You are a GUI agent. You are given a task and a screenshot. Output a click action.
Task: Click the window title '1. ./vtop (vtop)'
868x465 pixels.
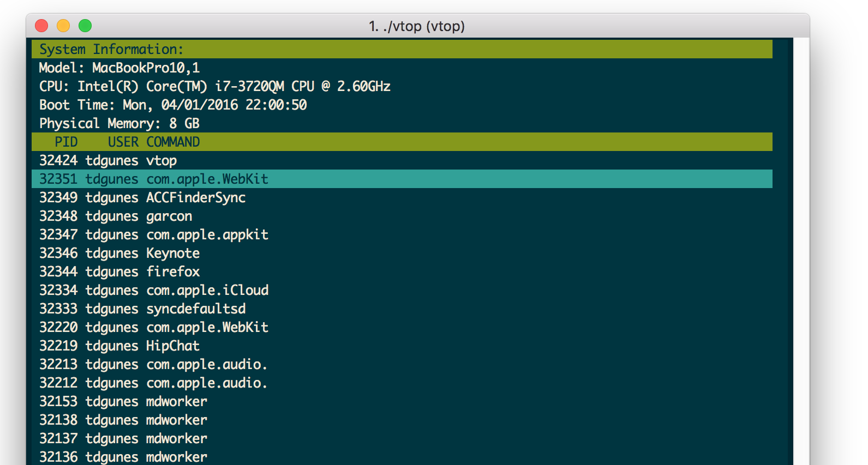pos(417,26)
